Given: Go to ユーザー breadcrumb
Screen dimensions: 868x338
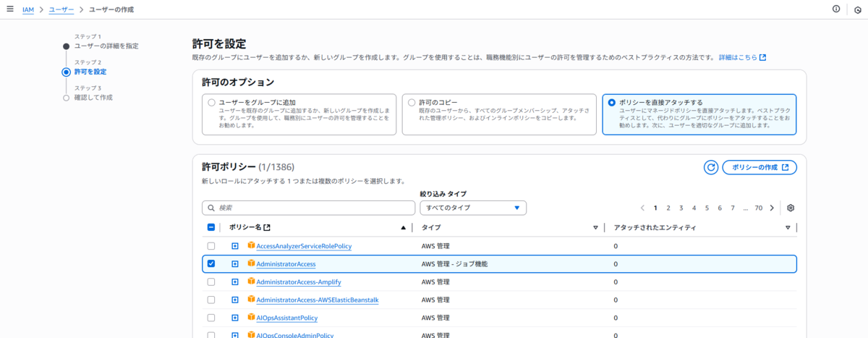Looking at the screenshot, I should (61, 9).
